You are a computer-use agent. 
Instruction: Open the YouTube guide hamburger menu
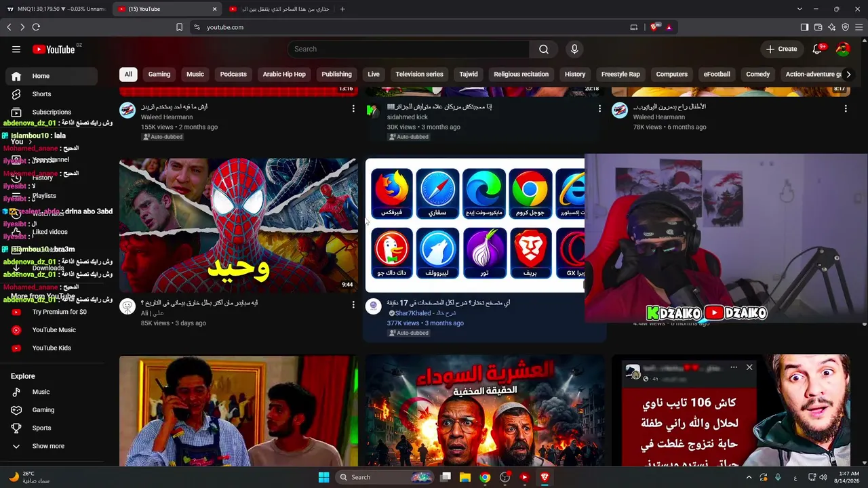pyautogui.click(x=16, y=49)
